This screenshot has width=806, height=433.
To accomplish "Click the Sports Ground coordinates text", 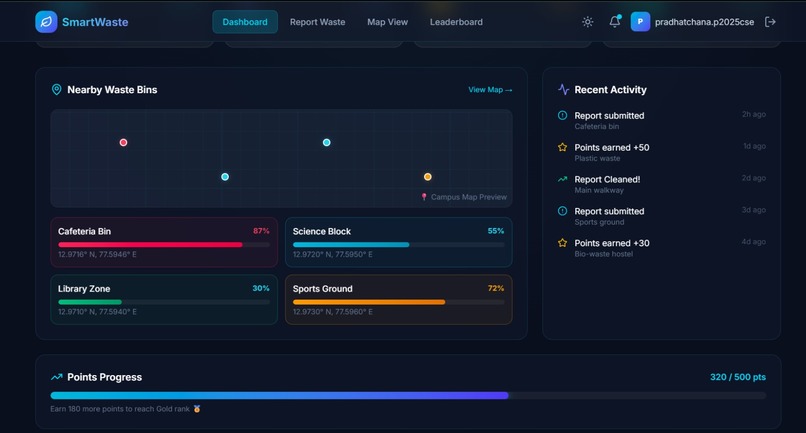I will (333, 311).
